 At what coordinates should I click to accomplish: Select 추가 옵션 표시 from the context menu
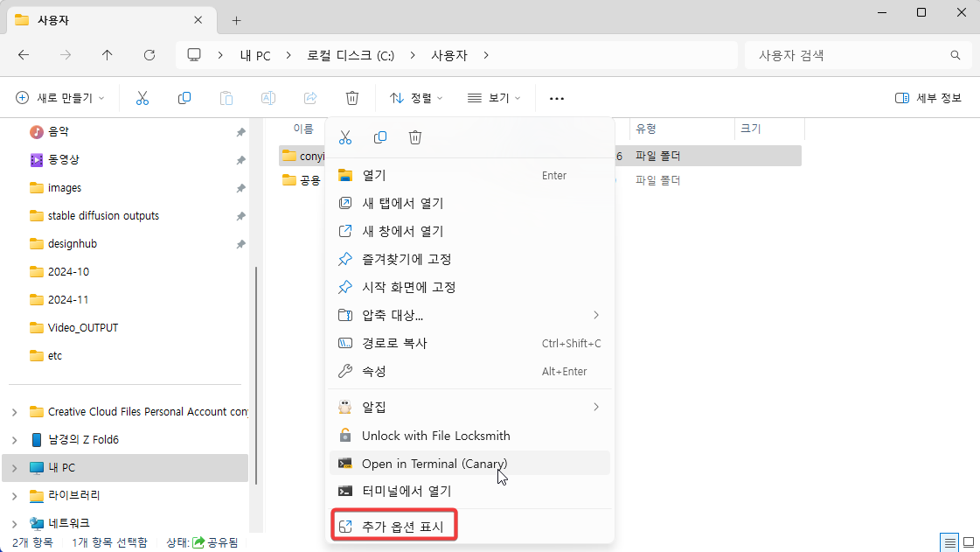click(x=393, y=524)
